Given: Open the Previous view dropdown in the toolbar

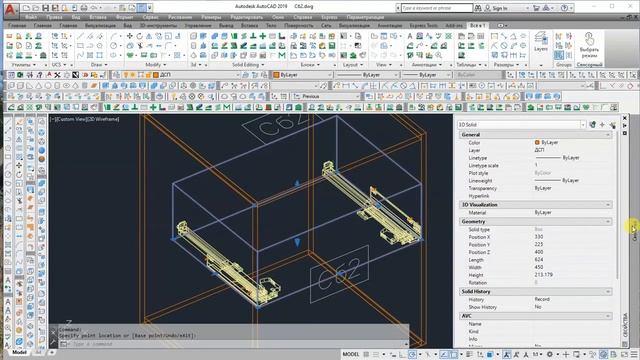Looking at the screenshot, I should (358, 96).
